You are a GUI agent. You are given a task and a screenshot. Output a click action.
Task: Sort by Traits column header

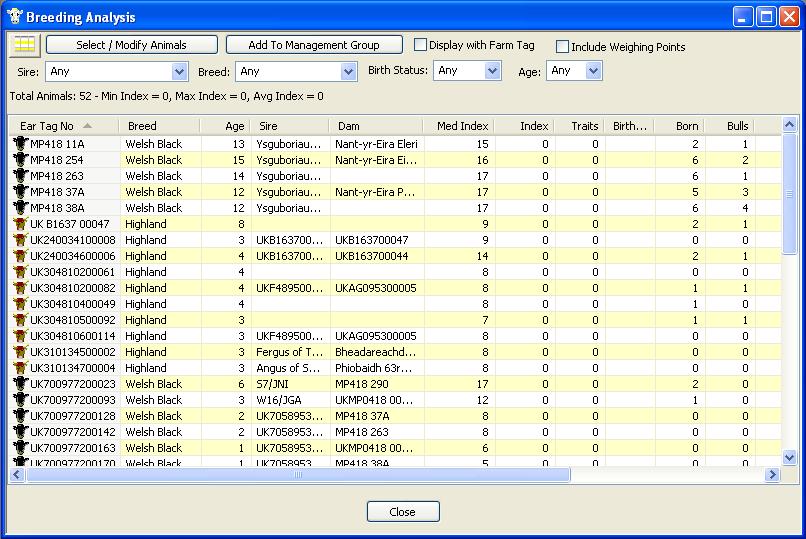579,126
